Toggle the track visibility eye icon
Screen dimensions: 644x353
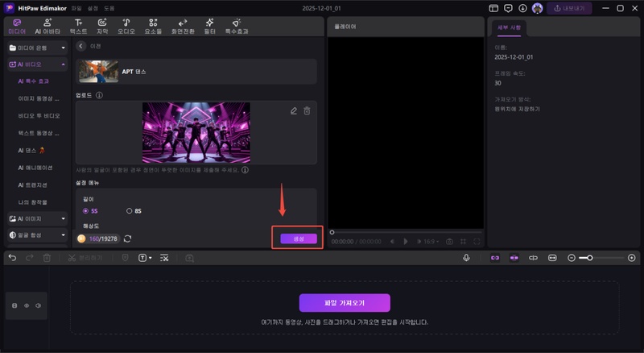tap(25, 305)
